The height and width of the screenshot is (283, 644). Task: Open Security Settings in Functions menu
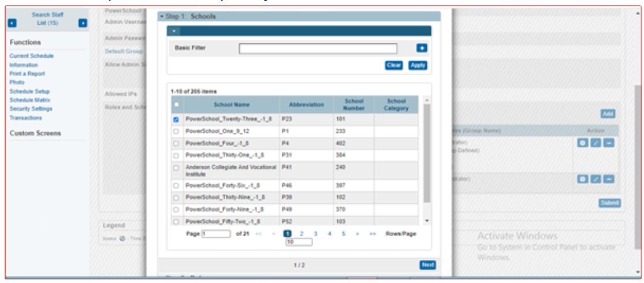pos(31,109)
